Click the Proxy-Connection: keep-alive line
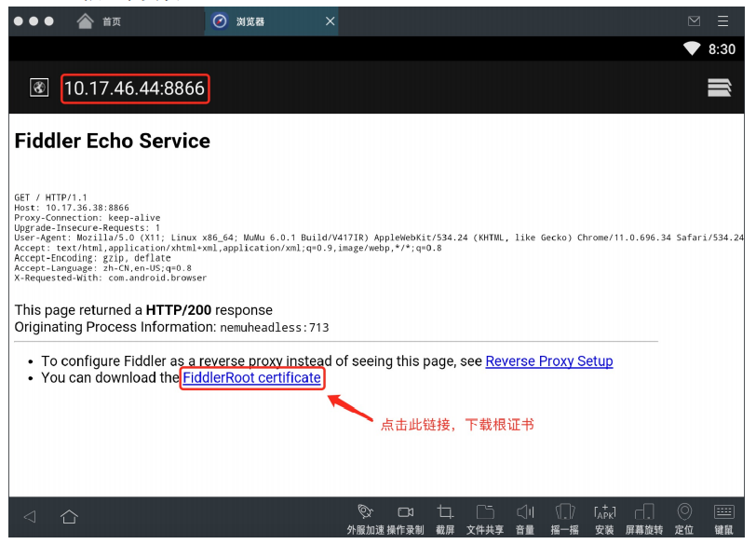756x544 pixels. tap(88, 218)
